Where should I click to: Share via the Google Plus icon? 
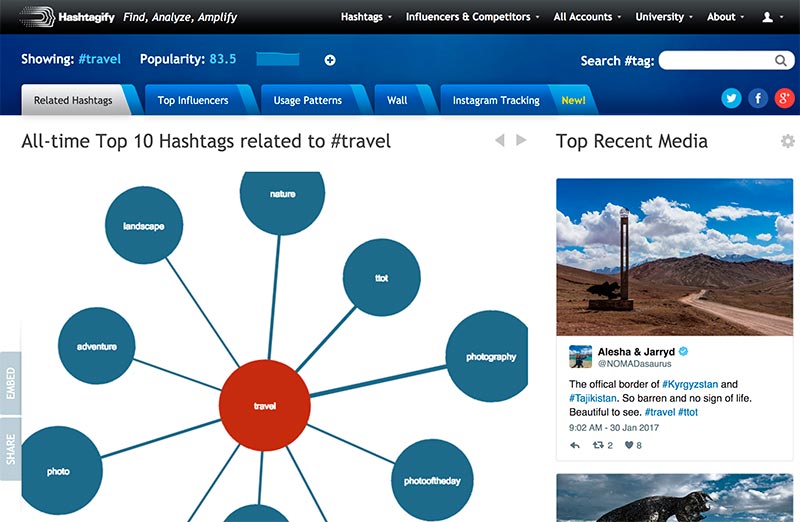tap(784, 98)
